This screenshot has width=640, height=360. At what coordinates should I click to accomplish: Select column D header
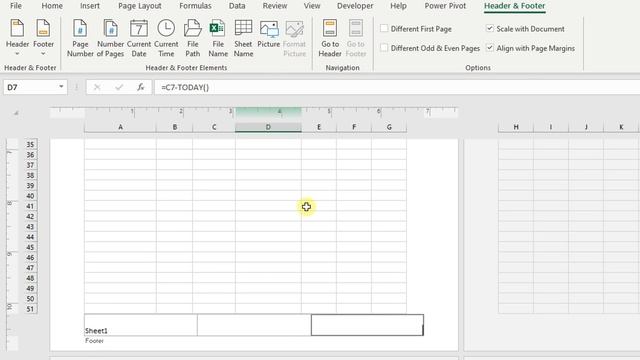(x=268, y=127)
